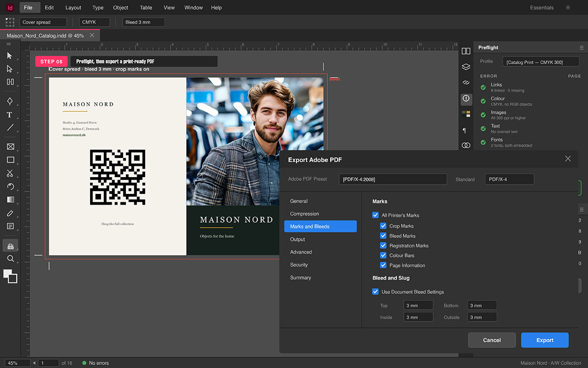This screenshot has height=368, width=588.
Task: Switch to the Compression section
Action: point(320,214)
